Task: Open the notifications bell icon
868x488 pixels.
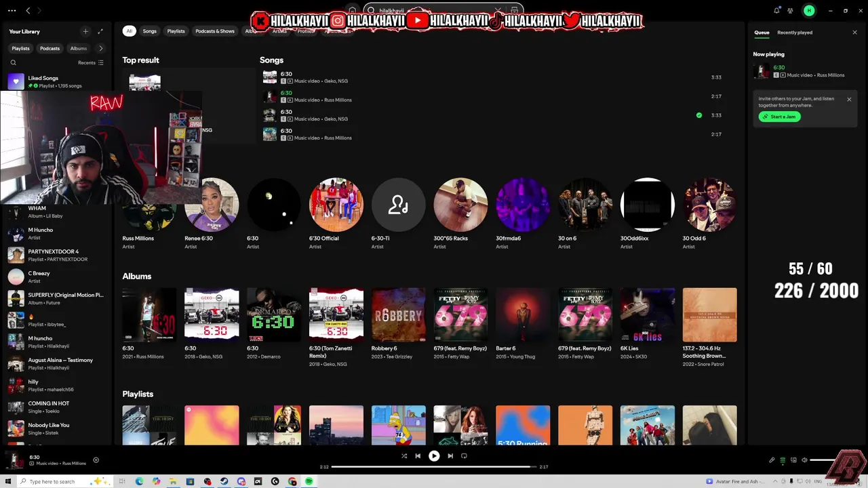Action: (x=776, y=11)
